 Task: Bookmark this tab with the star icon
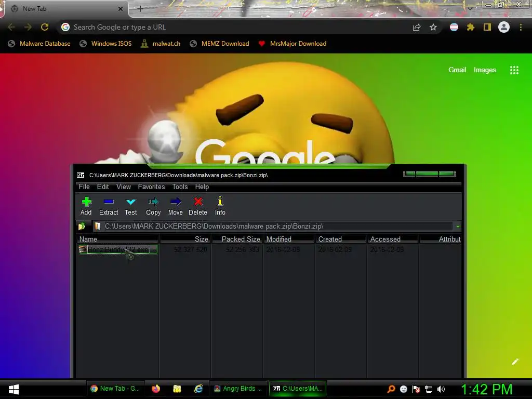tap(433, 28)
